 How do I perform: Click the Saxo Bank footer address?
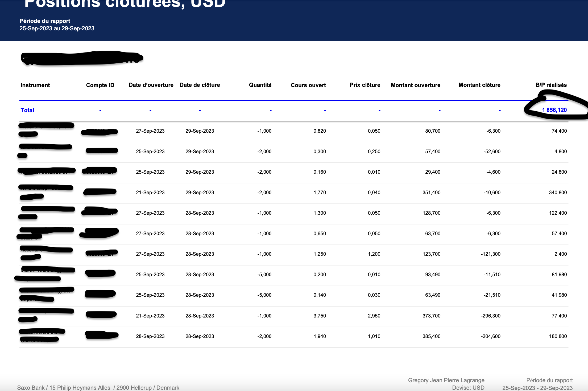coord(98,388)
